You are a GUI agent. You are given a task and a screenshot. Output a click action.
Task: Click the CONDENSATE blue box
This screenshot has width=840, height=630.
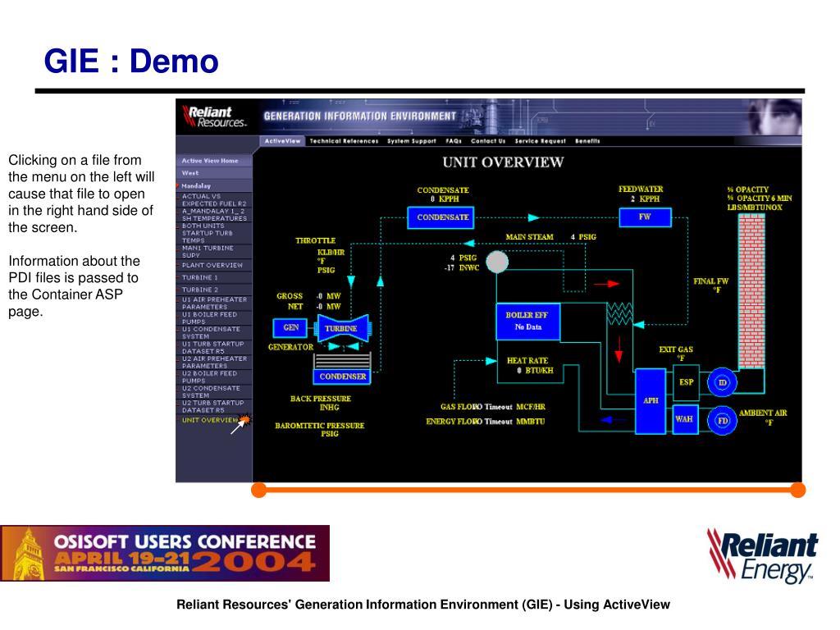[441, 217]
